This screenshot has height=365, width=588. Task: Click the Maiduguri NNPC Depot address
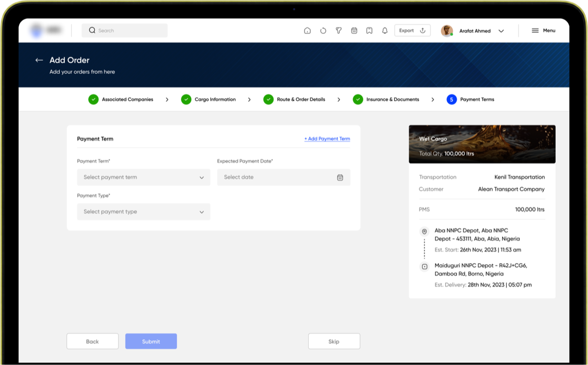[x=481, y=270]
